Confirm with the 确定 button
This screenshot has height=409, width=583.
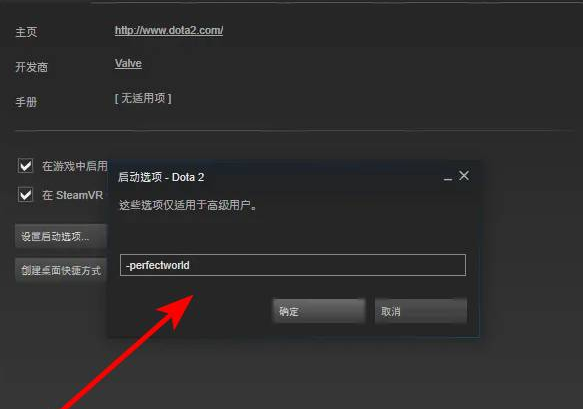(x=319, y=311)
